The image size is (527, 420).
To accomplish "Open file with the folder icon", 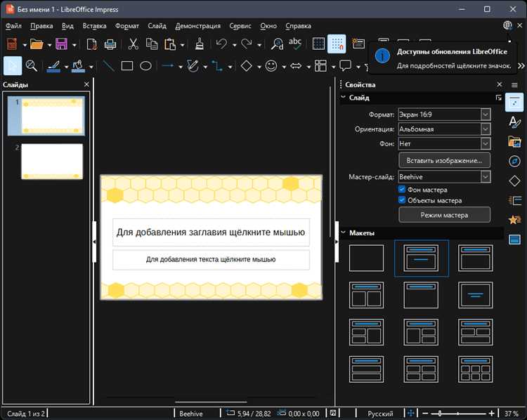I will click(x=37, y=44).
